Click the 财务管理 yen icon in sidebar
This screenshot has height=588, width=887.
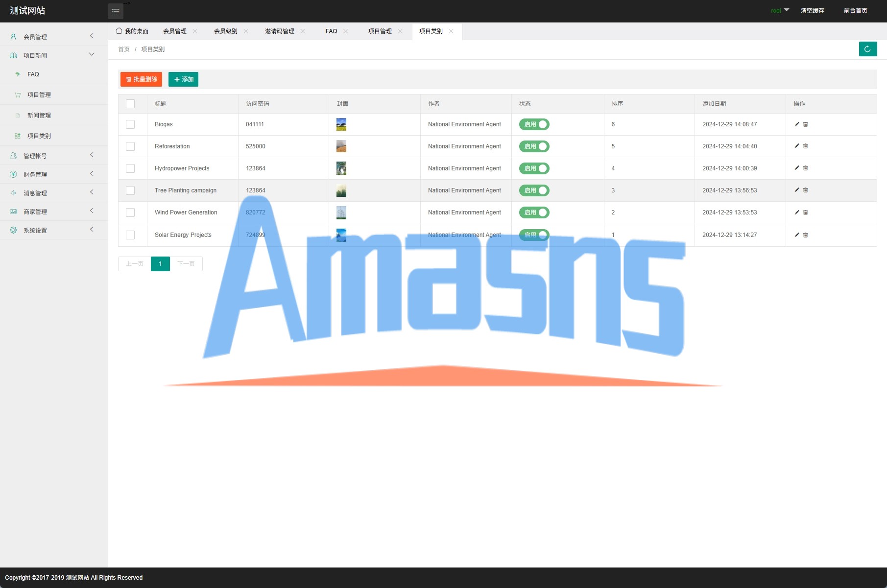13,174
